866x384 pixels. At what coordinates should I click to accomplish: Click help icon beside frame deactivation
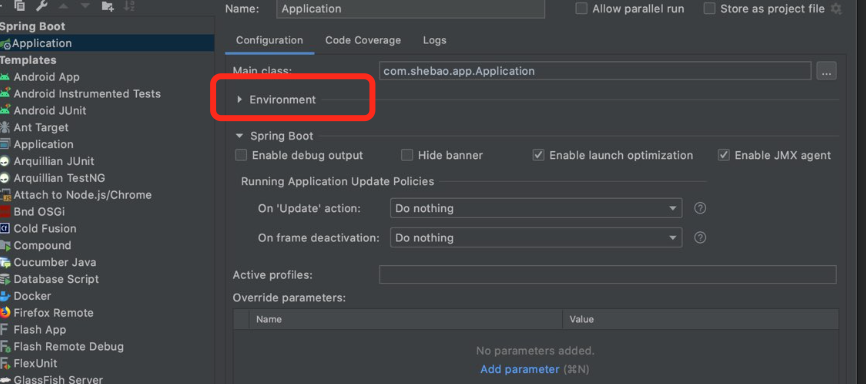point(700,238)
